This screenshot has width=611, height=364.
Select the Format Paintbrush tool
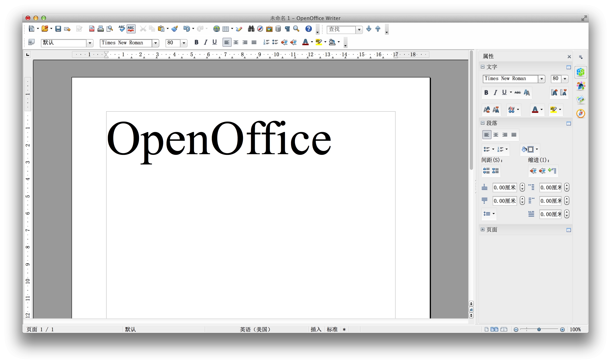pos(174,29)
